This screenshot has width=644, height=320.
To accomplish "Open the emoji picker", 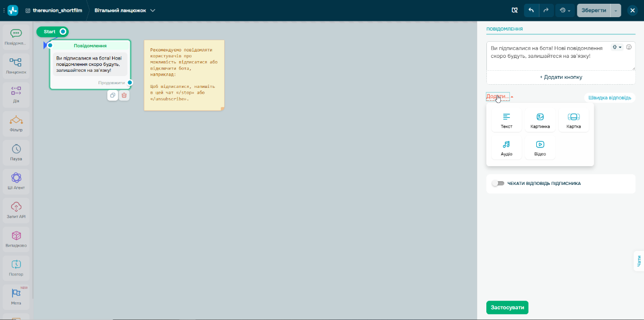I will point(629,47).
